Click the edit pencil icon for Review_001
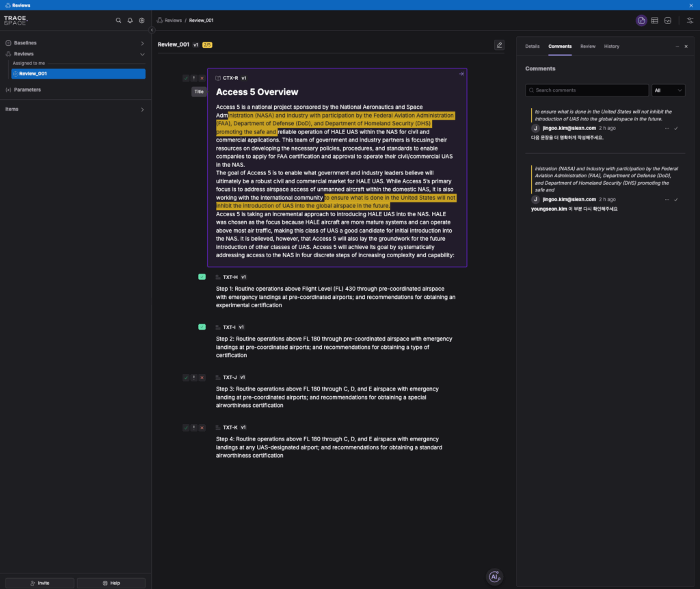Screen dimensions: 700x589 tap(499, 44)
